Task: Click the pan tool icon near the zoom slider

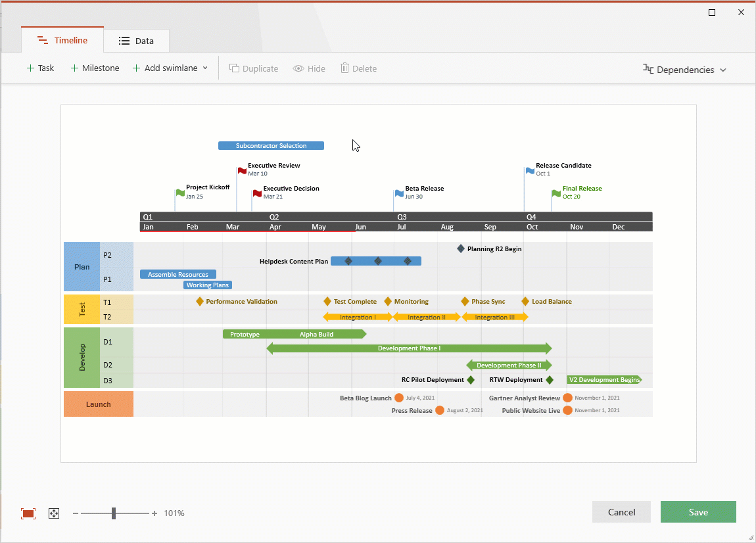Action: (x=53, y=513)
